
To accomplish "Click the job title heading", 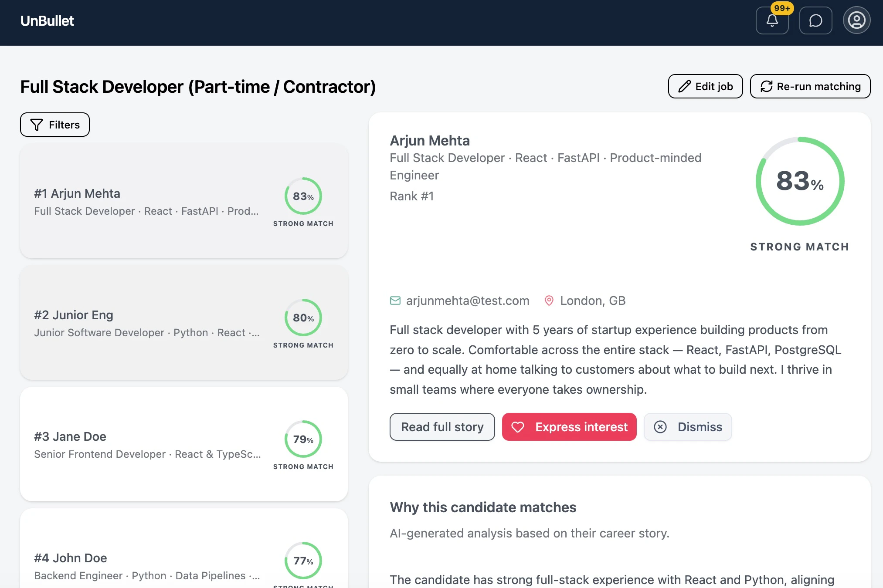I will click(x=198, y=87).
